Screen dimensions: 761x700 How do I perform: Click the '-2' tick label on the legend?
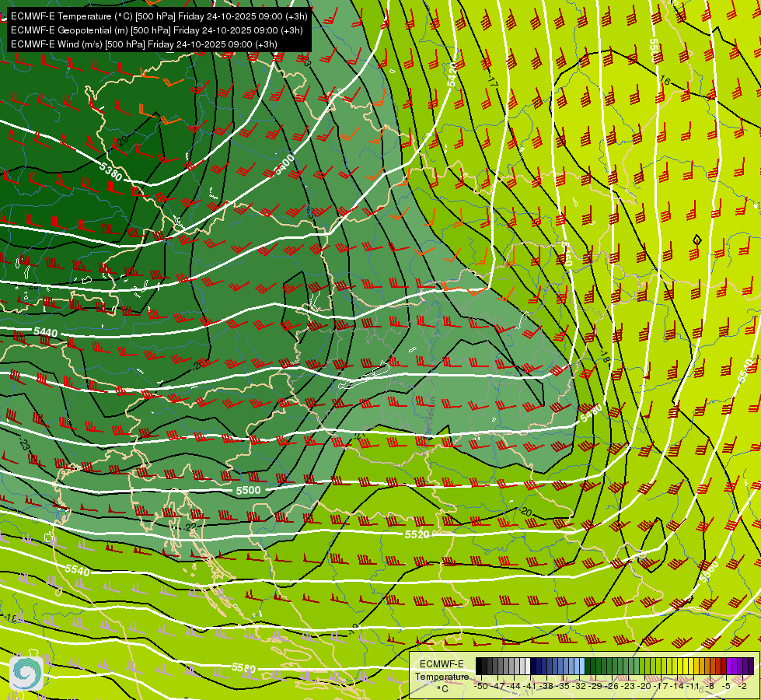pos(742,687)
